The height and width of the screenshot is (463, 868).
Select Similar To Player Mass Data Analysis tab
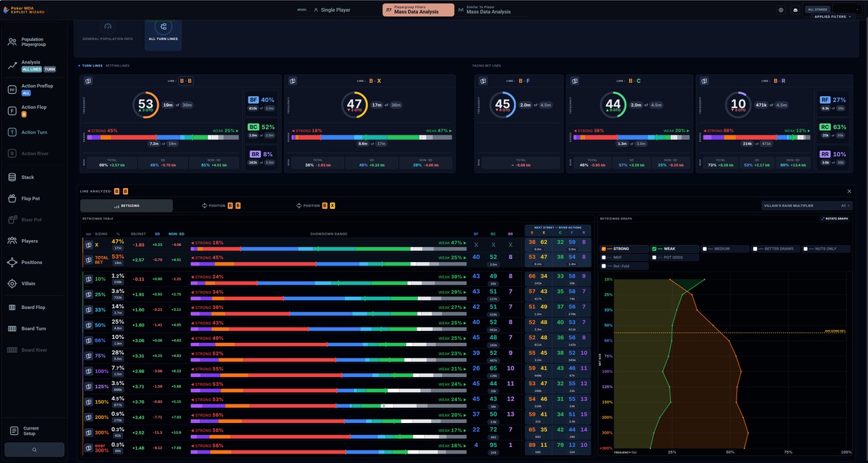coord(484,10)
